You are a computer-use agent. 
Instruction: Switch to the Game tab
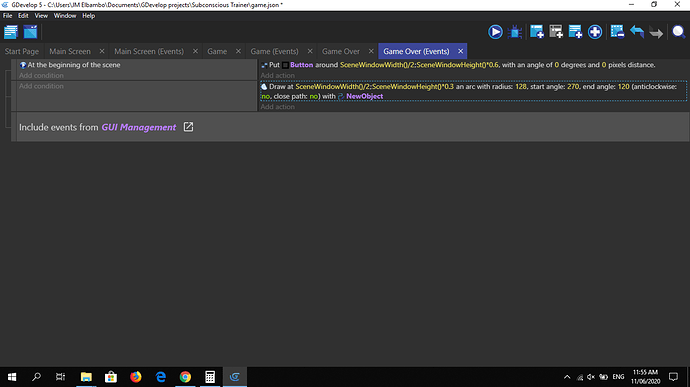[x=217, y=51]
